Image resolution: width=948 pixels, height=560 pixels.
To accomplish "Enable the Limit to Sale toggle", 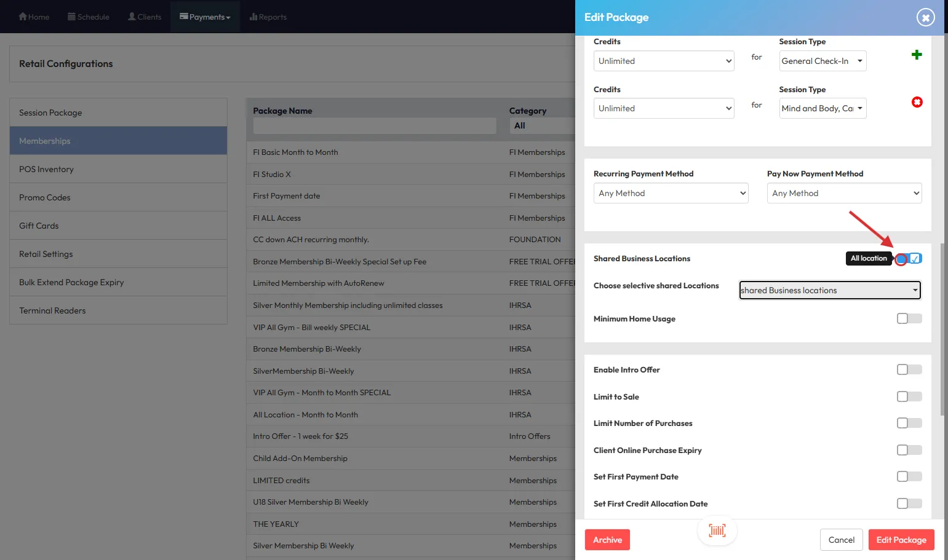I will pos(909,396).
